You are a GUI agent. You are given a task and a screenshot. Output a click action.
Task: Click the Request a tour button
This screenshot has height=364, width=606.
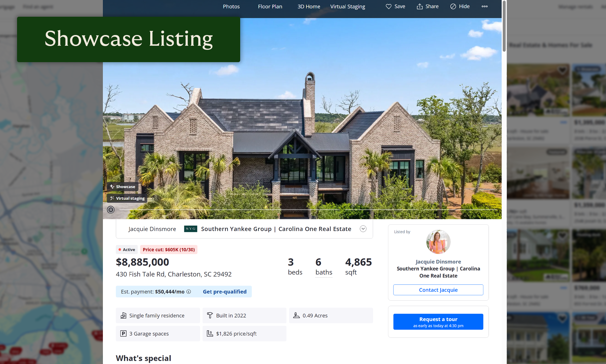pos(438,322)
